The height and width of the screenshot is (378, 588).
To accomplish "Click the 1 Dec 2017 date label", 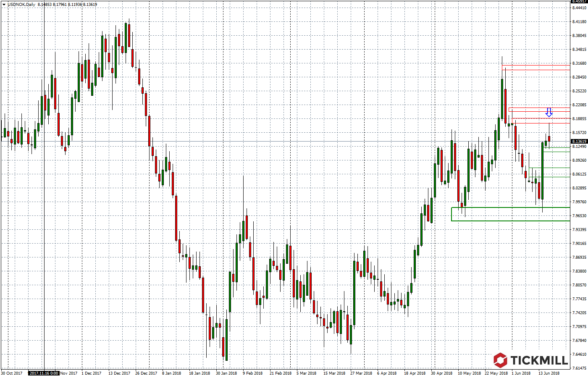I will click(92, 373).
